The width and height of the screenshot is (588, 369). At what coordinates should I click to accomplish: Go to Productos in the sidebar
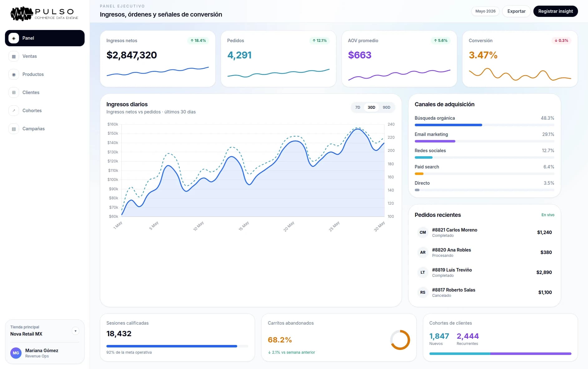click(x=45, y=74)
